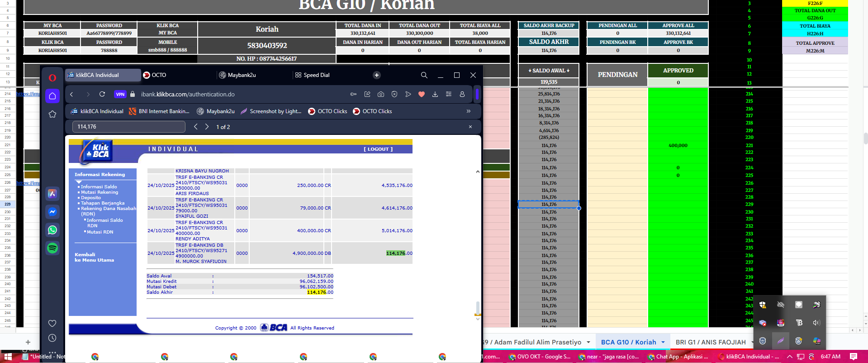Open Messenger from the Opera sidebar
Screen dimensions: 868x363
tap(52, 212)
